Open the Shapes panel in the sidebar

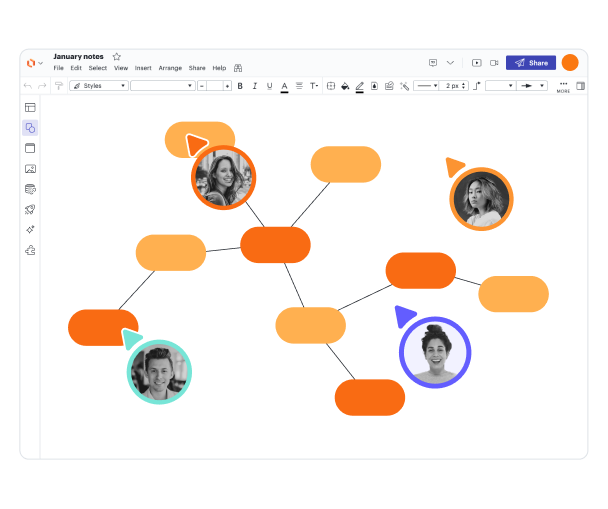click(30, 128)
